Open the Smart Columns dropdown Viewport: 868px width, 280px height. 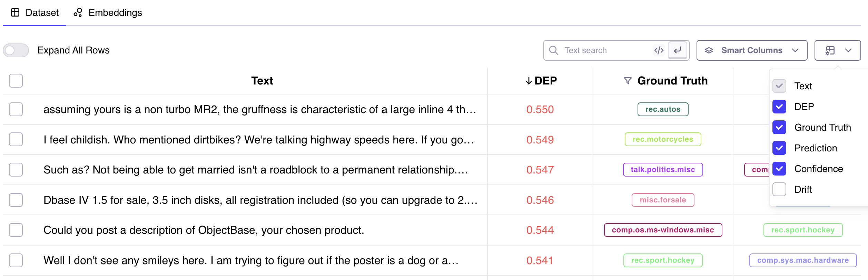click(x=752, y=50)
